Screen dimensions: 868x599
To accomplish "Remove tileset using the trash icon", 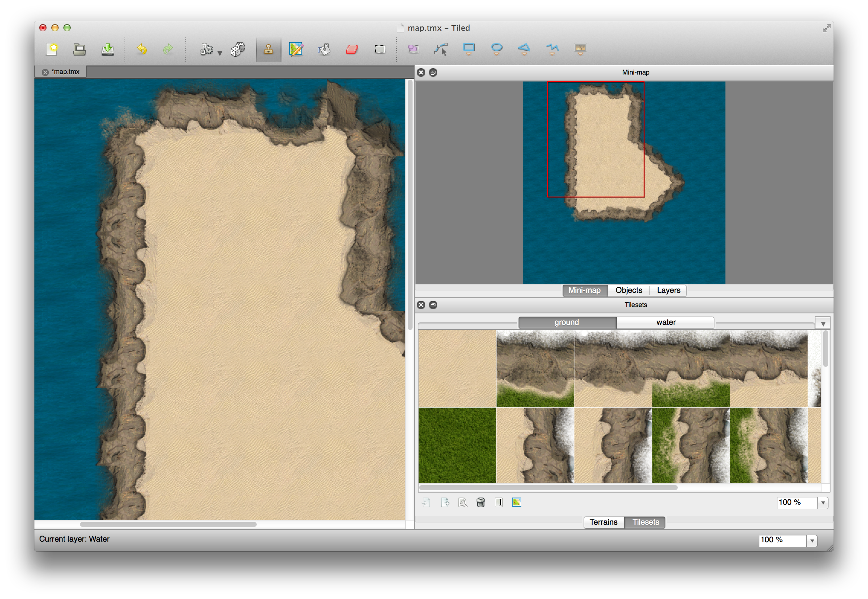I will tap(481, 502).
